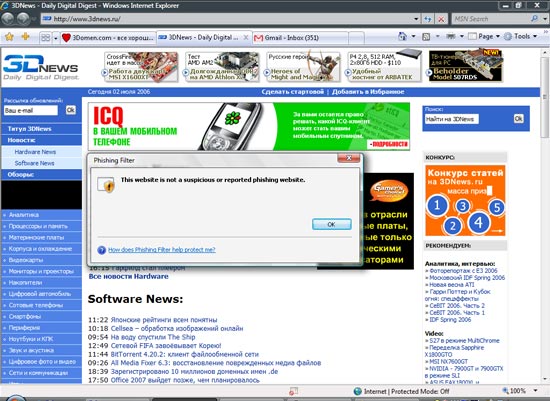Click the Refresh button next to address bar

click(428, 19)
